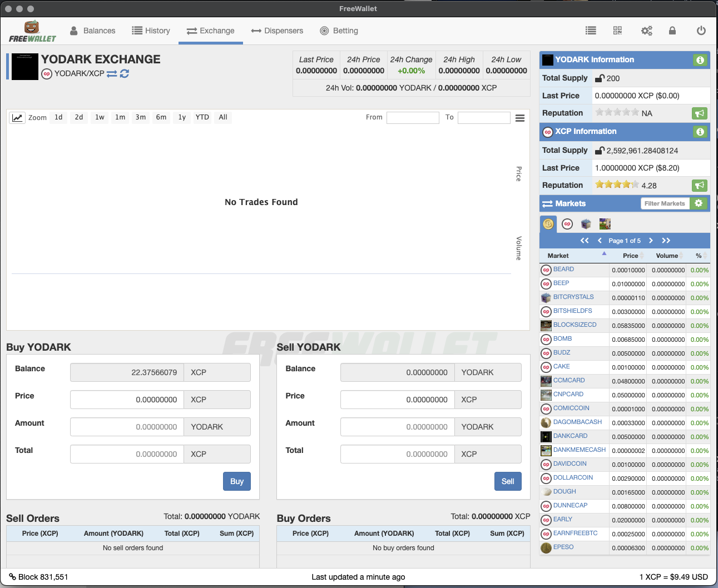Set chart zoom to 1y
The height and width of the screenshot is (588, 718).
click(x=182, y=117)
